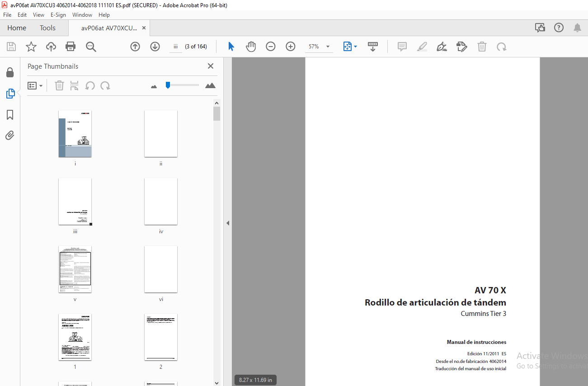Image resolution: width=588 pixels, height=386 pixels.
Task: Open Bookmarks panel in sidebar
Action: pyautogui.click(x=10, y=115)
